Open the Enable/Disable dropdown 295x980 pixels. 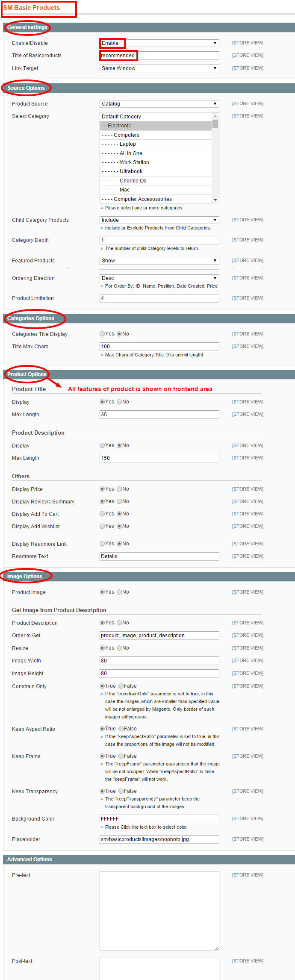coord(159,43)
